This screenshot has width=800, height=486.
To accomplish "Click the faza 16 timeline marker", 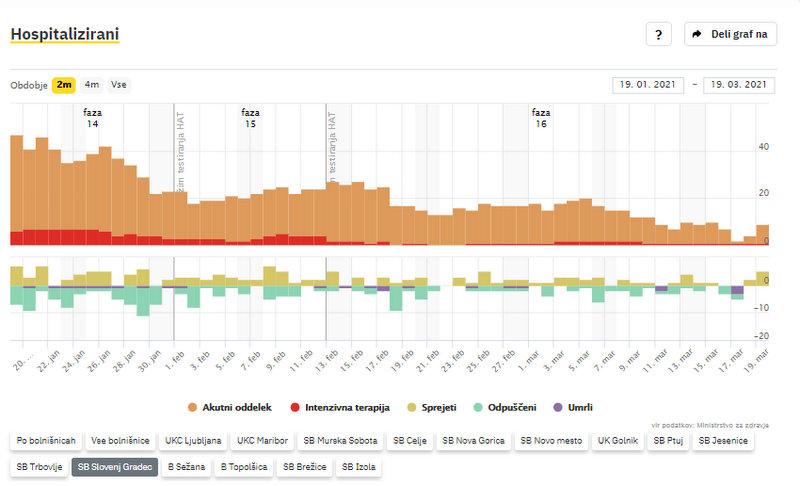I will [541, 118].
